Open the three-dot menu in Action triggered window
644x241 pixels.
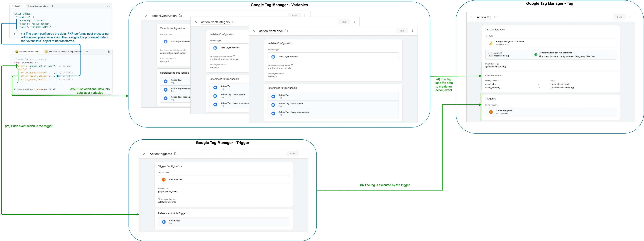point(303,154)
